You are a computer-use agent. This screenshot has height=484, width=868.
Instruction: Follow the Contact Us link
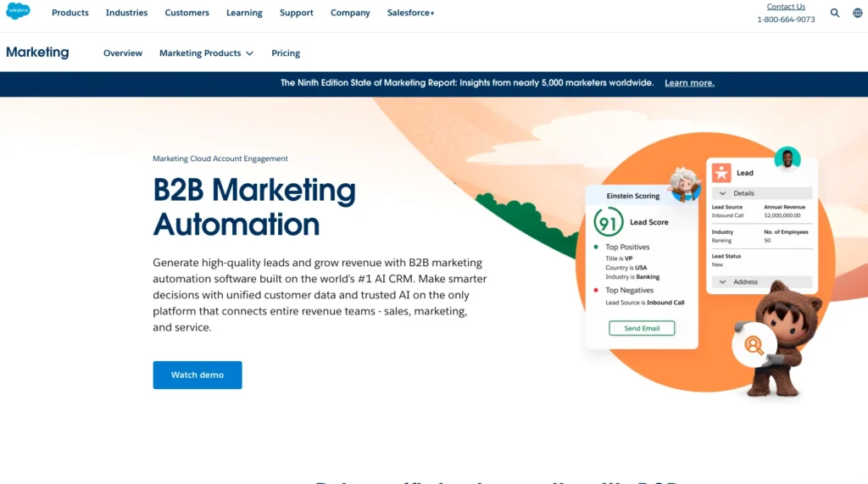(x=786, y=7)
